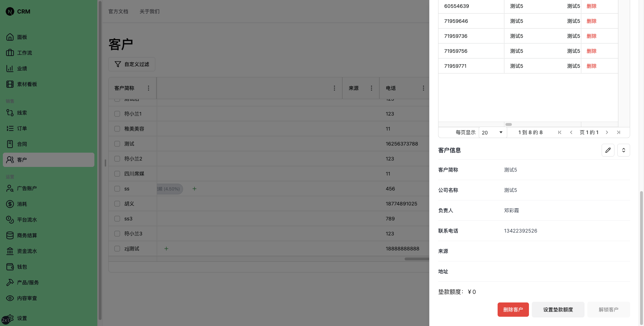644x326 pixels.
Task: Check the checkbox for 符小兰1 row
Action: 117,113
